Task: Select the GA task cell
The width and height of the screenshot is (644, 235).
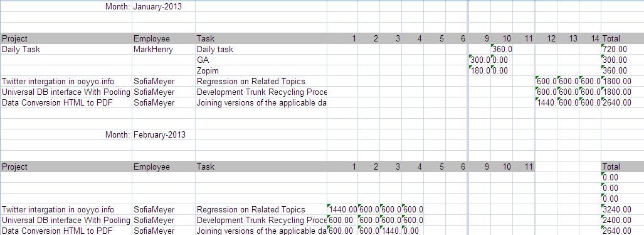Action: (x=261, y=60)
